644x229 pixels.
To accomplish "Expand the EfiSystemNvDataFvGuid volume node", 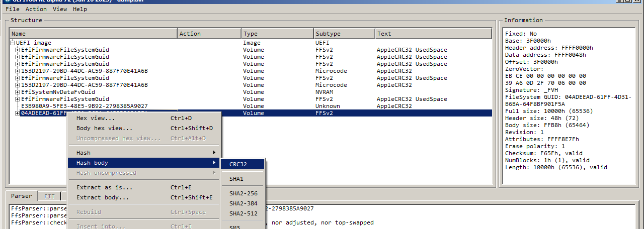I will coord(18,92).
